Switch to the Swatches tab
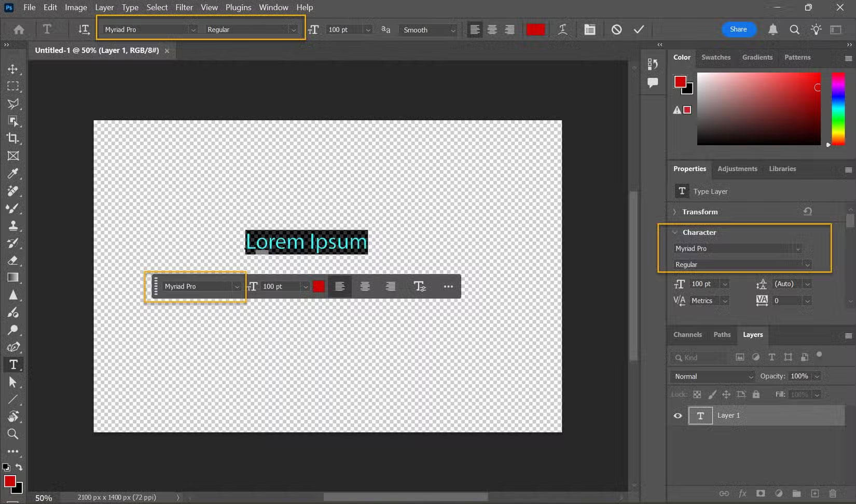Image resolution: width=856 pixels, height=504 pixels. pos(716,57)
